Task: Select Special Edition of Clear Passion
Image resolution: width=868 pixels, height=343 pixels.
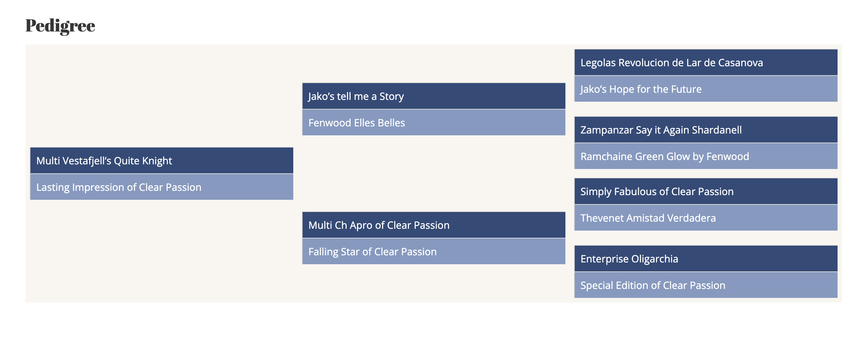Action: pyautogui.click(x=706, y=285)
